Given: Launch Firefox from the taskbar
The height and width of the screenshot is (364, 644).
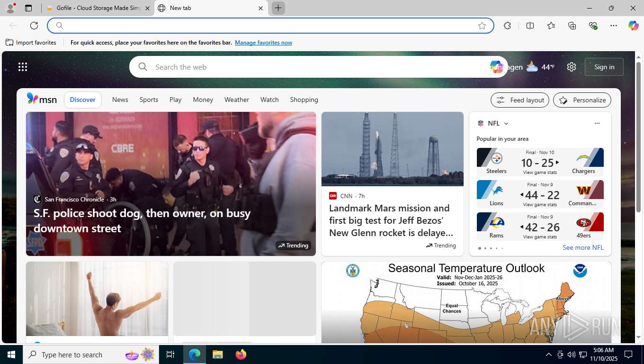Looking at the screenshot, I should coord(241,355).
